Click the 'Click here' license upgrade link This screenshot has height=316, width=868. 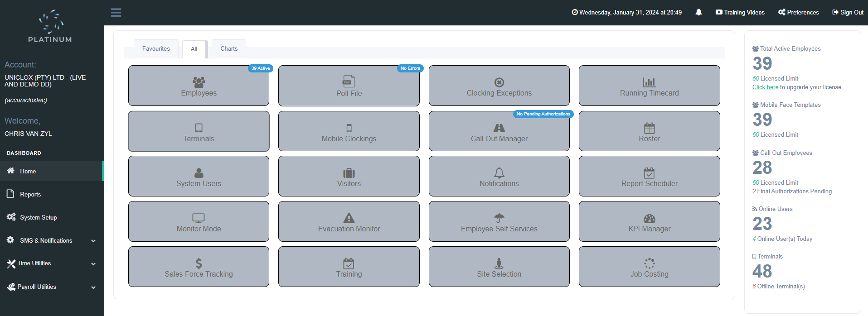[x=765, y=87]
